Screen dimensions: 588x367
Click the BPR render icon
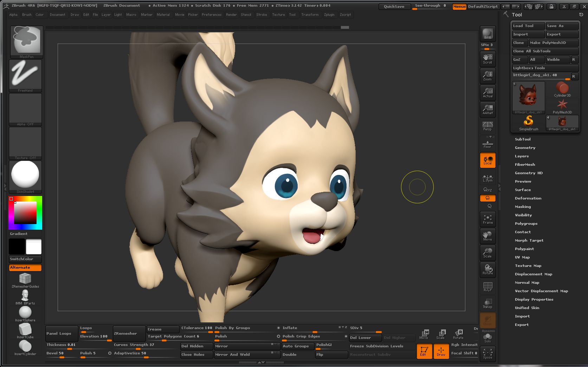[487, 34]
